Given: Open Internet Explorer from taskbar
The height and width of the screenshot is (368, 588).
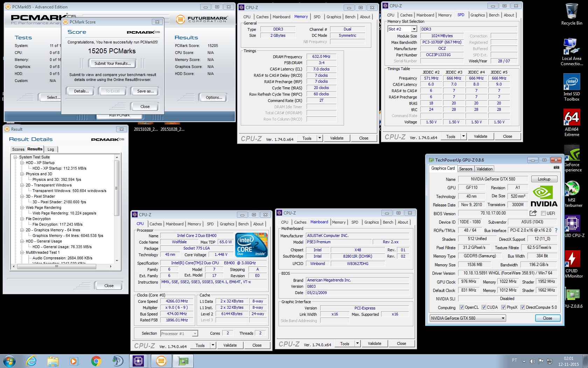Looking at the screenshot, I should (x=31, y=361).
